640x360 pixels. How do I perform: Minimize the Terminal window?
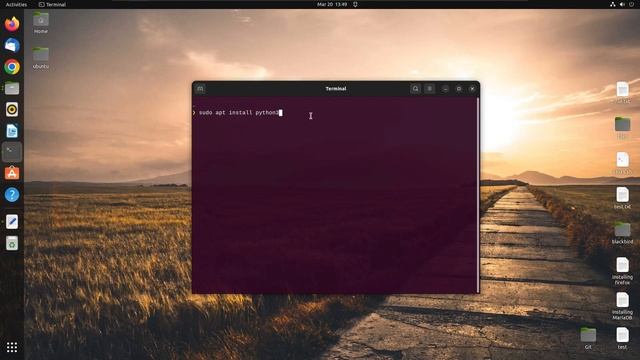(x=445, y=89)
